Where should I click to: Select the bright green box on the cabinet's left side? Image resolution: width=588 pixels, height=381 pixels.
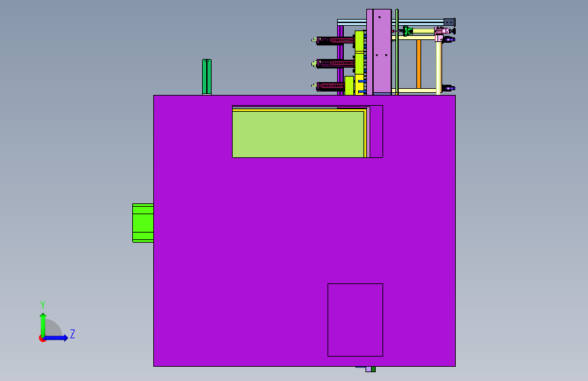[x=143, y=223]
